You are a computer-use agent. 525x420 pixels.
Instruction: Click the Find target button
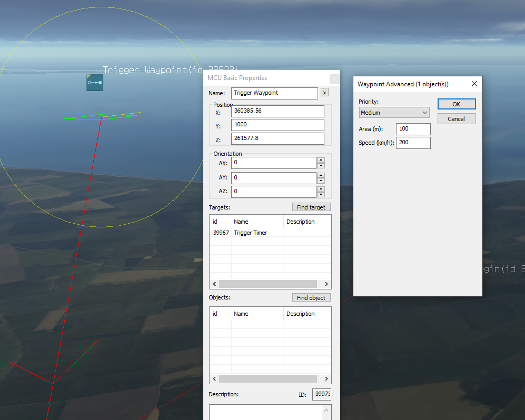pos(311,207)
